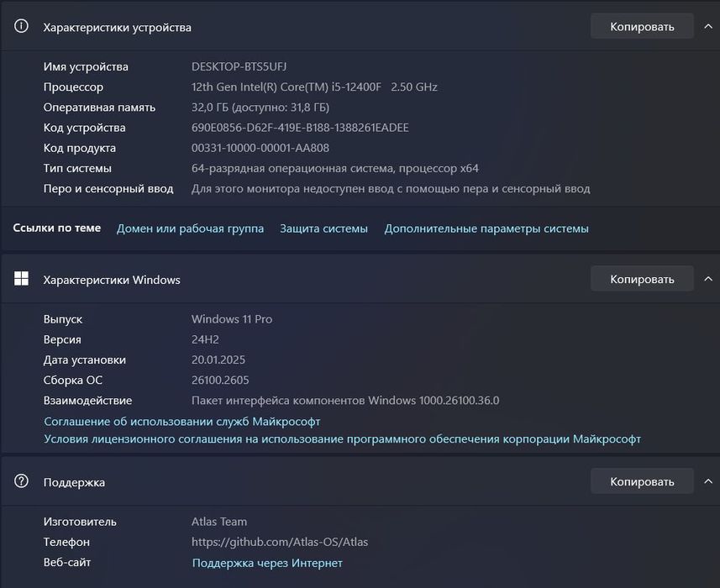Click the Ссылки по теме label
720x588 pixels.
click(56, 228)
